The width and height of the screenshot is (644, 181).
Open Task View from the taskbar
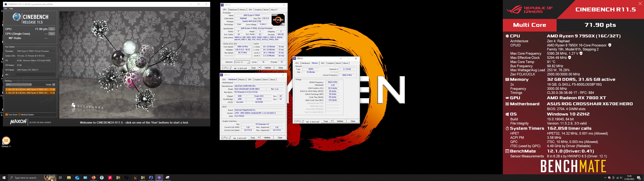[60, 178]
